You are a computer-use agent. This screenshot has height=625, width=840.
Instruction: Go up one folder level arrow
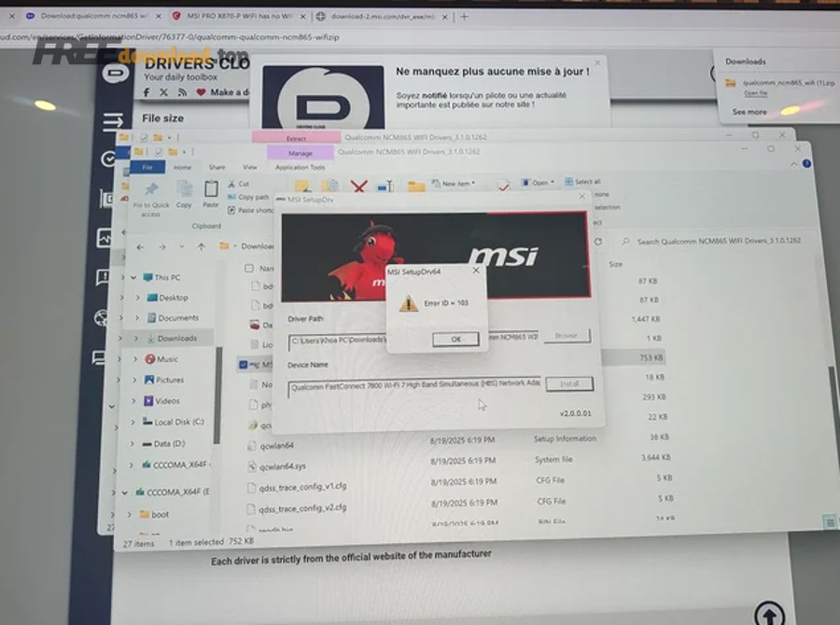[x=201, y=247]
